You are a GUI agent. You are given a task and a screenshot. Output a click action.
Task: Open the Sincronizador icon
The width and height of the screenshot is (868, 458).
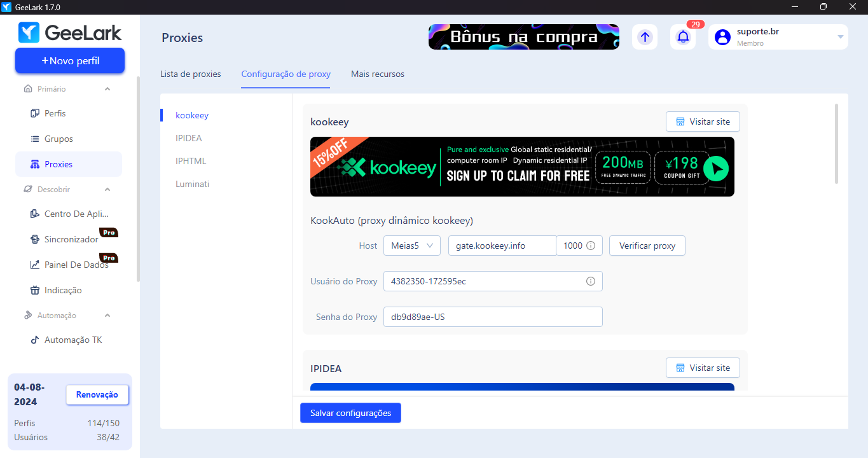tap(35, 239)
